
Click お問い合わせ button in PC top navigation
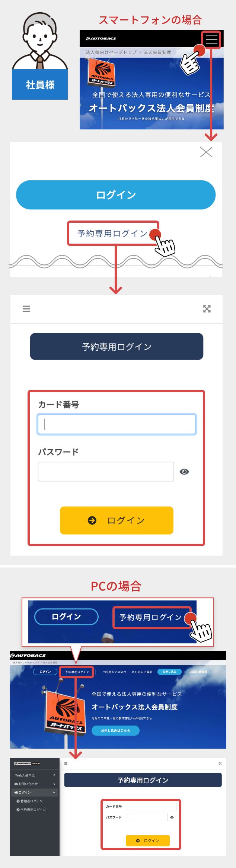[198, 672]
